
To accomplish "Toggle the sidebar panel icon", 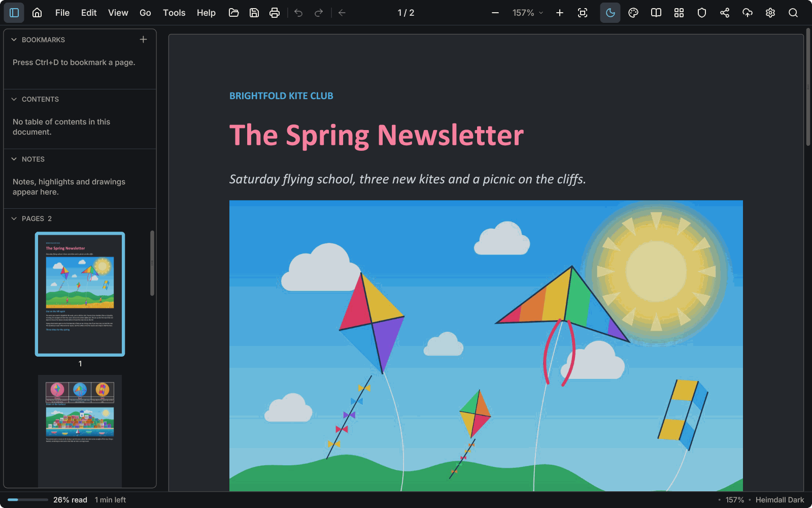I will pyautogui.click(x=14, y=13).
